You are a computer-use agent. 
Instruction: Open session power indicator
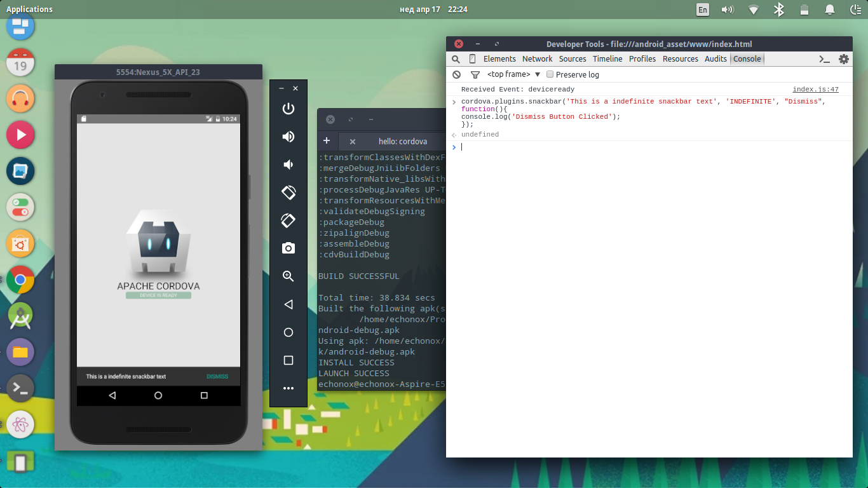tap(855, 9)
